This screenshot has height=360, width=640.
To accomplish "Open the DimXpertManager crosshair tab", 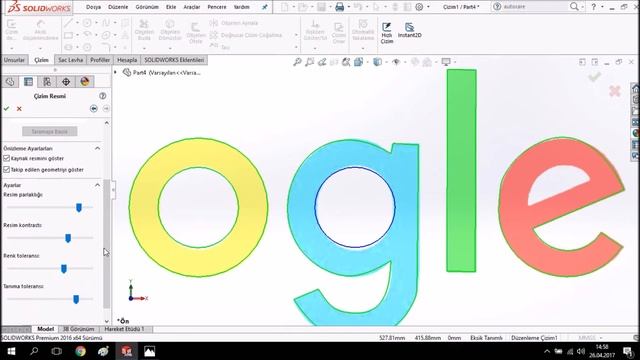I will (66, 82).
